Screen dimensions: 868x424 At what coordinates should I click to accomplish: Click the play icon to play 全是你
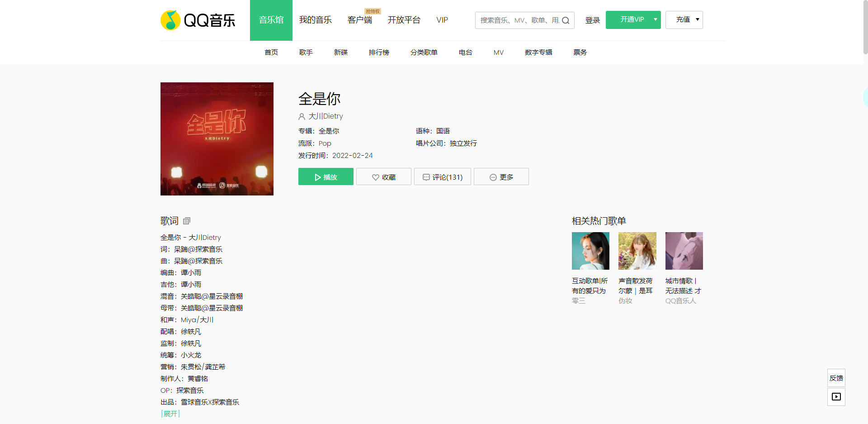pyautogui.click(x=317, y=177)
